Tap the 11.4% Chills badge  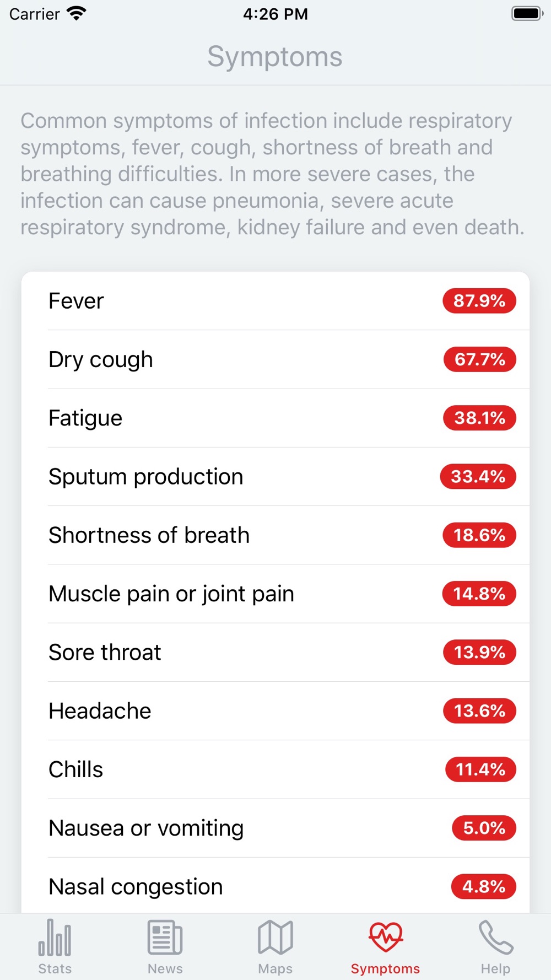[x=480, y=769]
